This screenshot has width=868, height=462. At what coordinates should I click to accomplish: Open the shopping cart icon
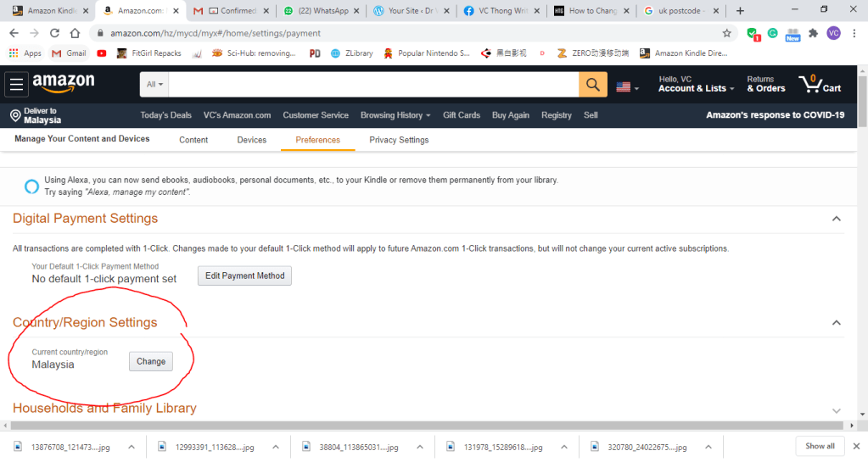(819, 84)
